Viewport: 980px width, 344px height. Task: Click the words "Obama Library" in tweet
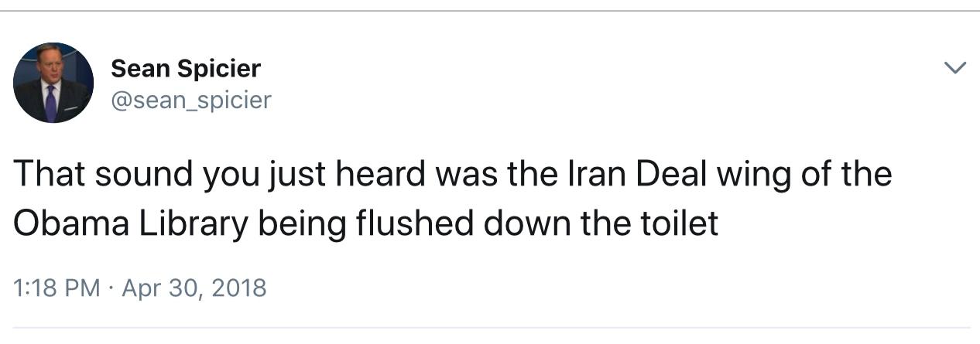pyautogui.click(x=131, y=223)
